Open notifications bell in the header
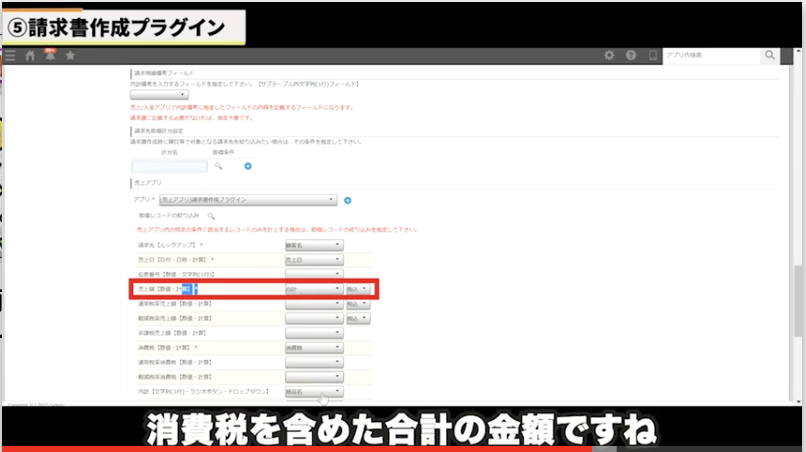 (49, 56)
